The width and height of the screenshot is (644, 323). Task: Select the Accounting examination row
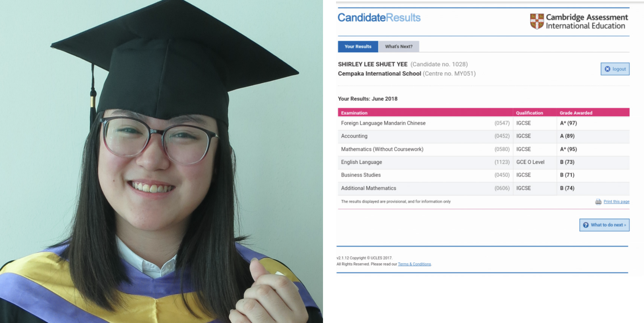484,136
